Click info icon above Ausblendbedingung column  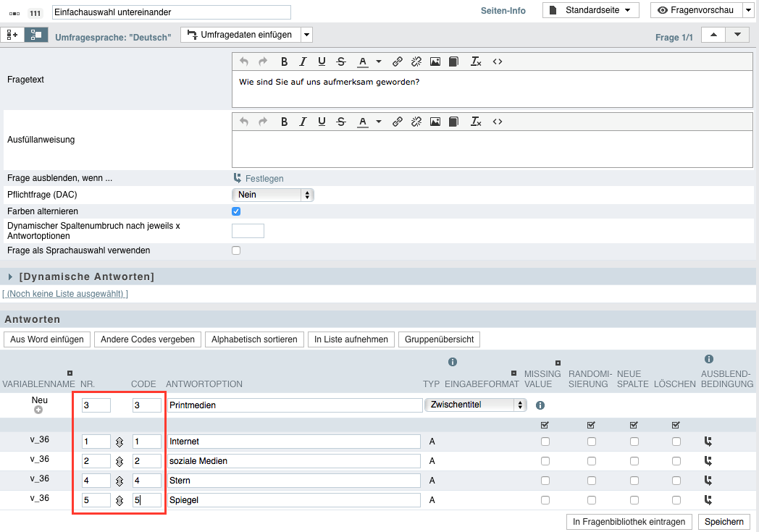pos(709,359)
